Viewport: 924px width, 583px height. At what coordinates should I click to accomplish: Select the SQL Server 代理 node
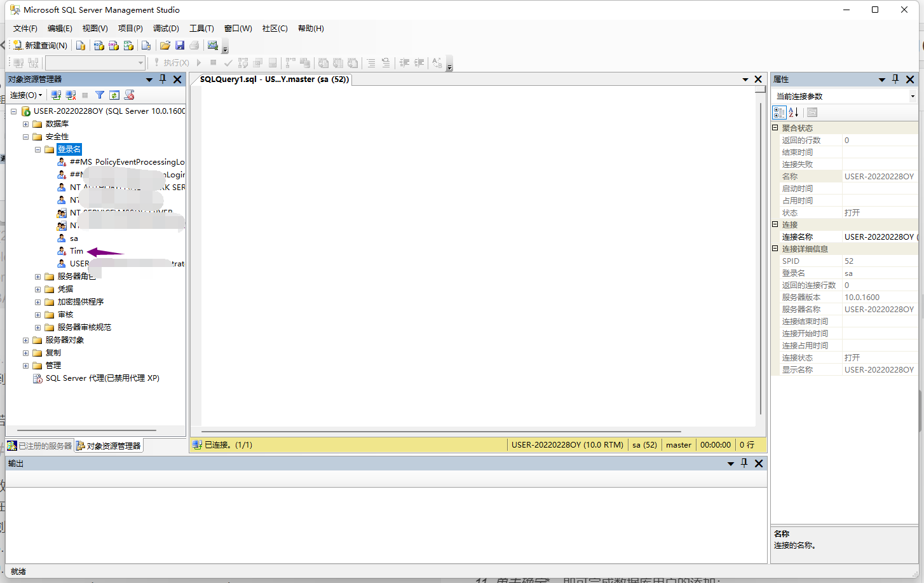click(102, 378)
